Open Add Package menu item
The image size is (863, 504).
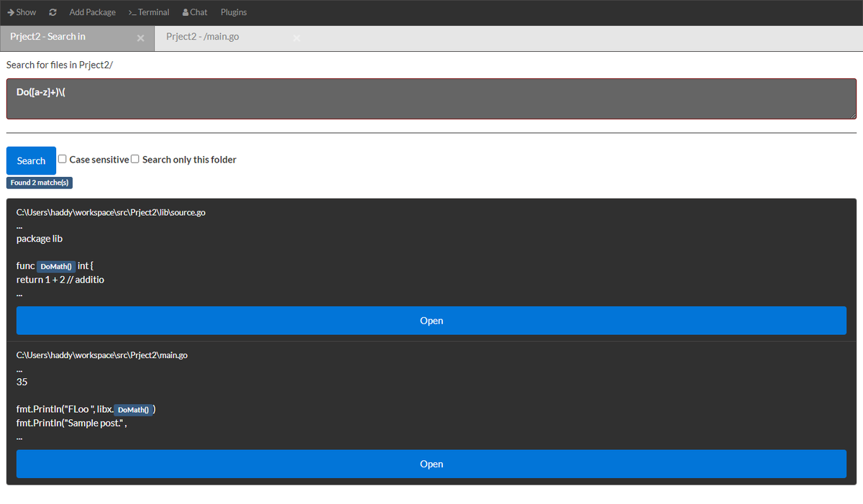(x=92, y=12)
